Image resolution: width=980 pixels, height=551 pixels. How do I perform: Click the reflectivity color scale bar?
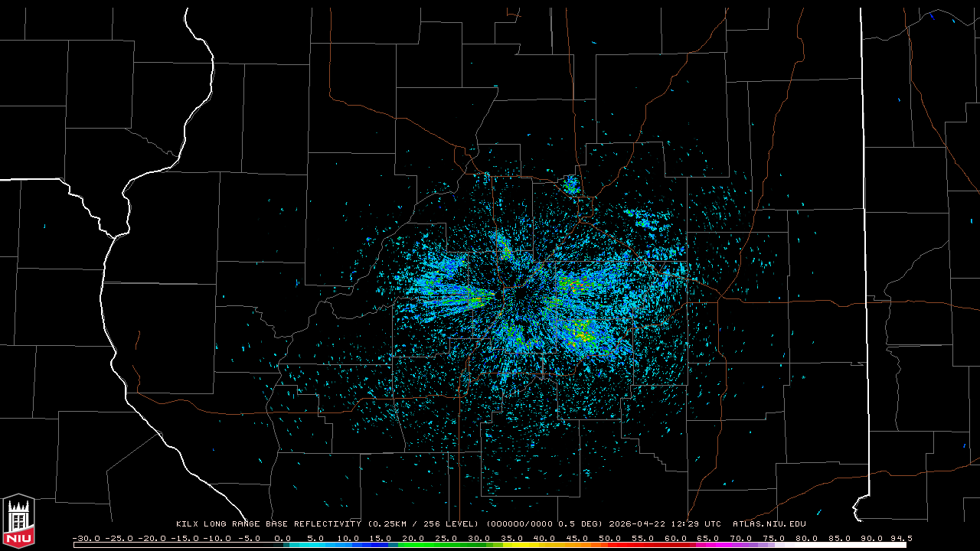point(490,545)
